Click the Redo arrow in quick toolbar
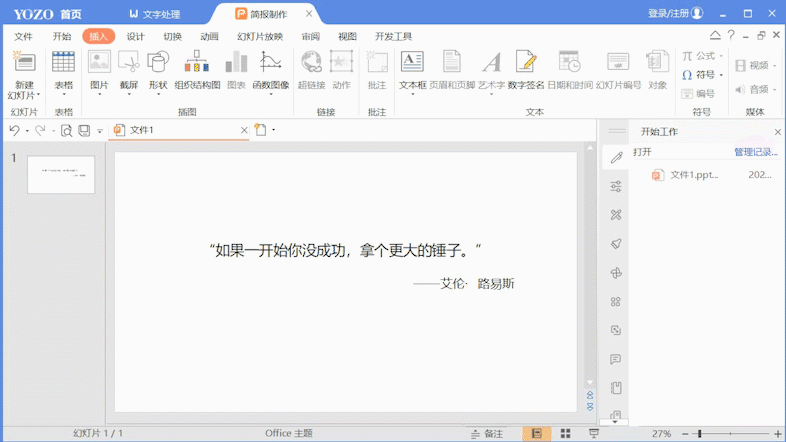Image resolution: width=786 pixels, height=442 pixels. [40, 130]
